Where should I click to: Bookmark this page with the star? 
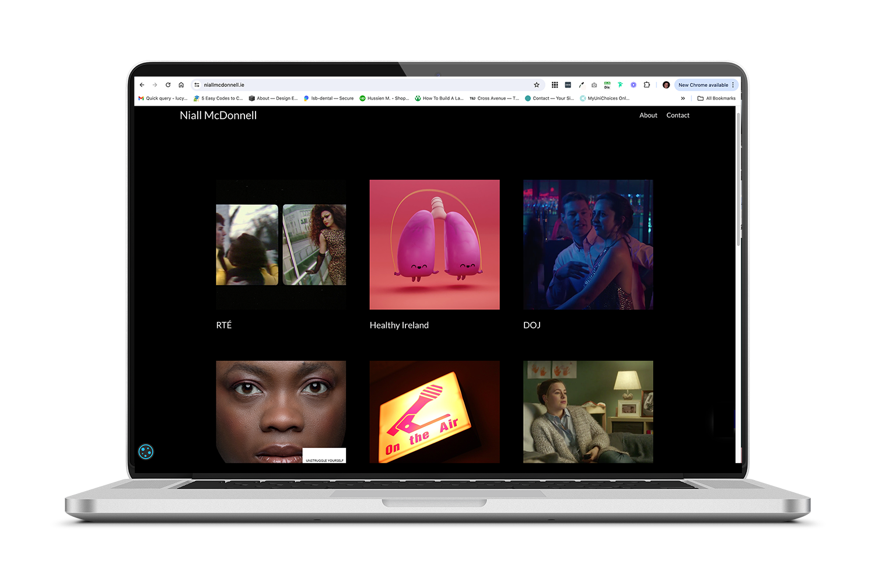(x=537, y=85)
